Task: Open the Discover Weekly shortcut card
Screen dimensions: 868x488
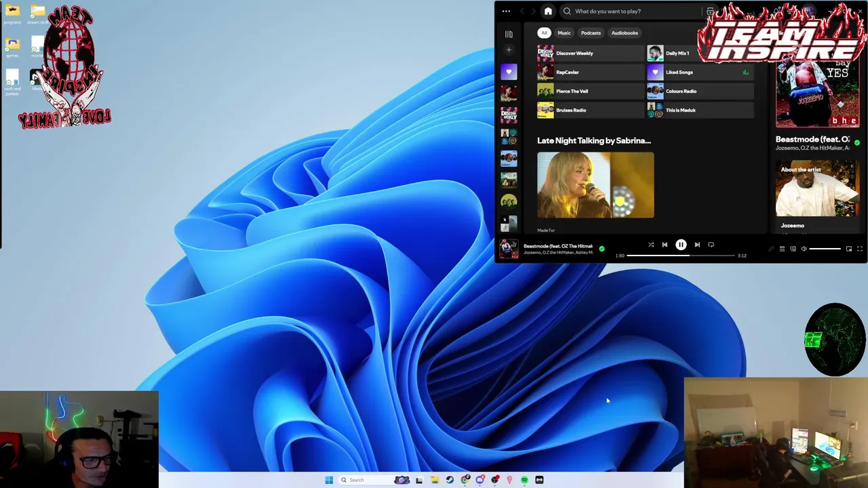Action: tap(590, 53)
